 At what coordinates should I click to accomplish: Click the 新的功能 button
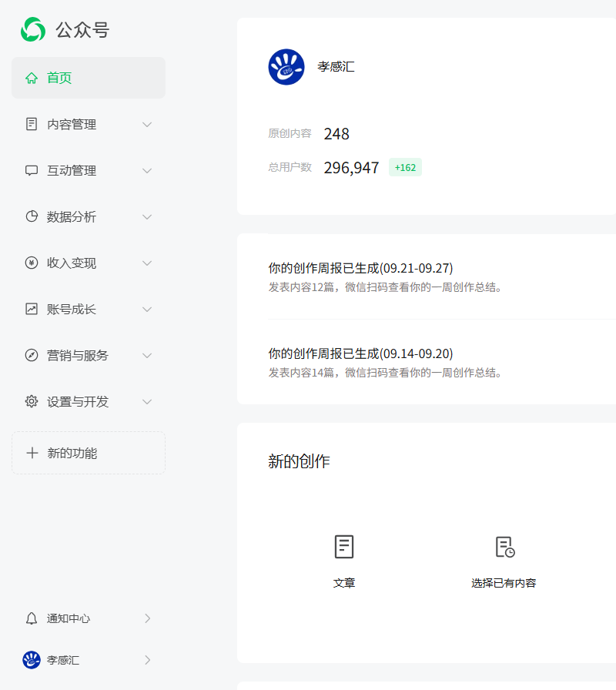(89, 453)
